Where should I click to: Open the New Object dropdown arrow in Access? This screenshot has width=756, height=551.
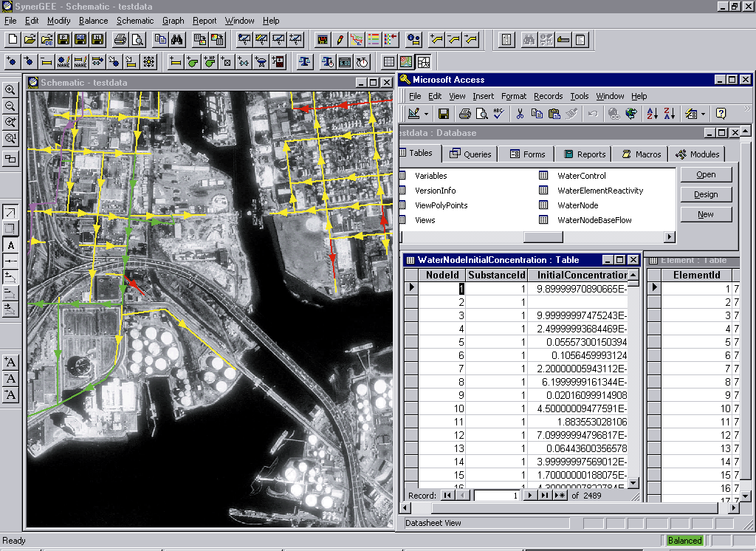coord(703,114)
